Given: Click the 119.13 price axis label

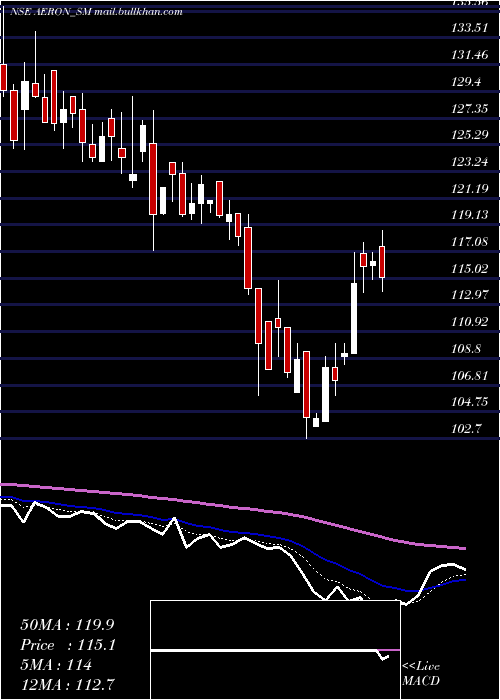Looking at the screenshot, I should 470,215.
